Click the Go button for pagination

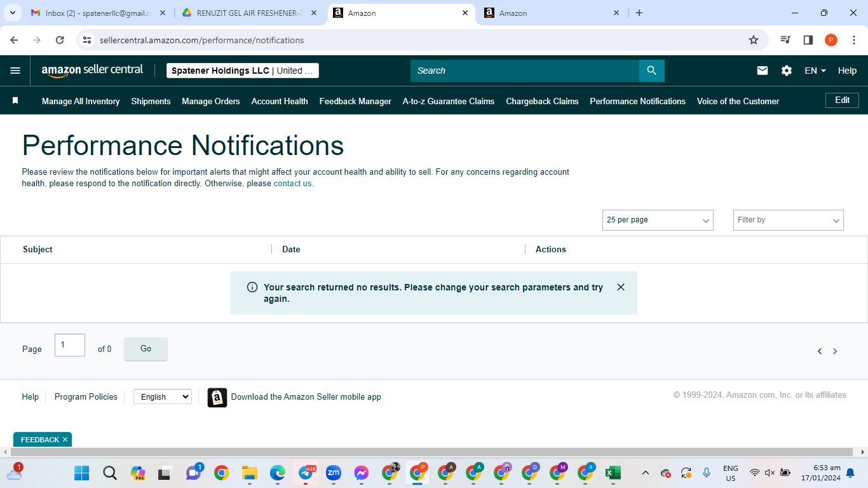[x=146, y=349]
